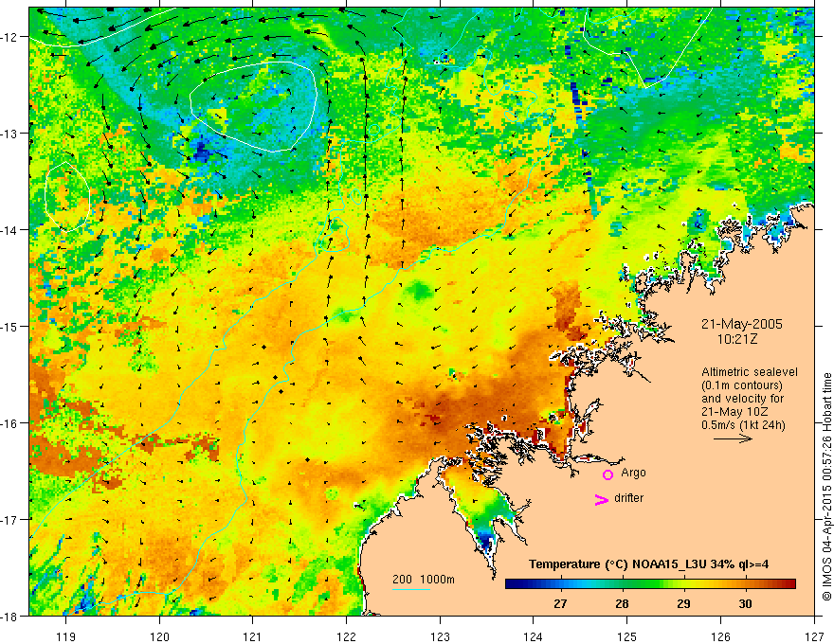This screenshot has width=834, height=644.
Task: Click the '21-May 10Z' legend line
Action: 734,412
